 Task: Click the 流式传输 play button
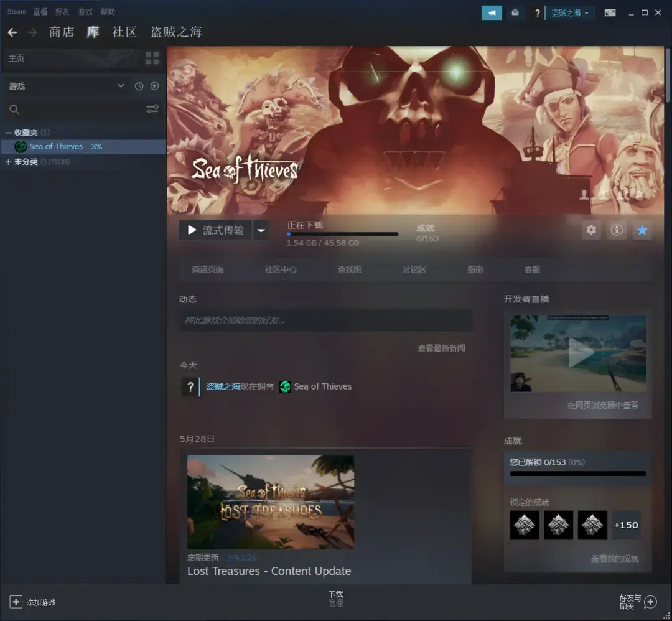[215, 230]
